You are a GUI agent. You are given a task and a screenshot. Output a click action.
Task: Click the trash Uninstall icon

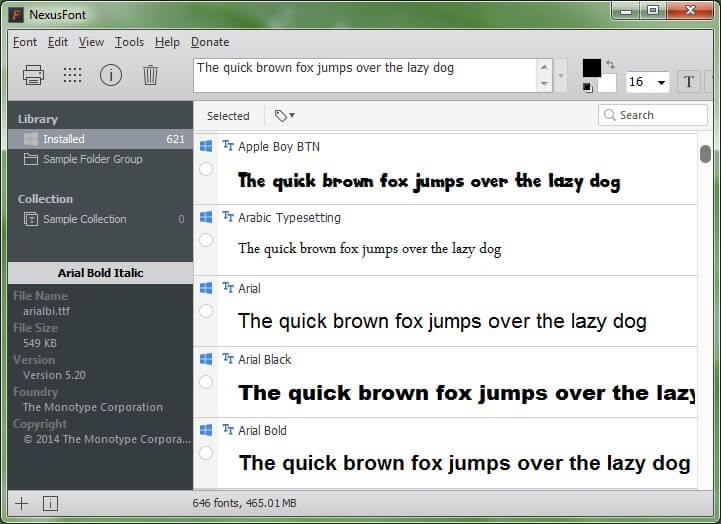[x=150, y=74]
